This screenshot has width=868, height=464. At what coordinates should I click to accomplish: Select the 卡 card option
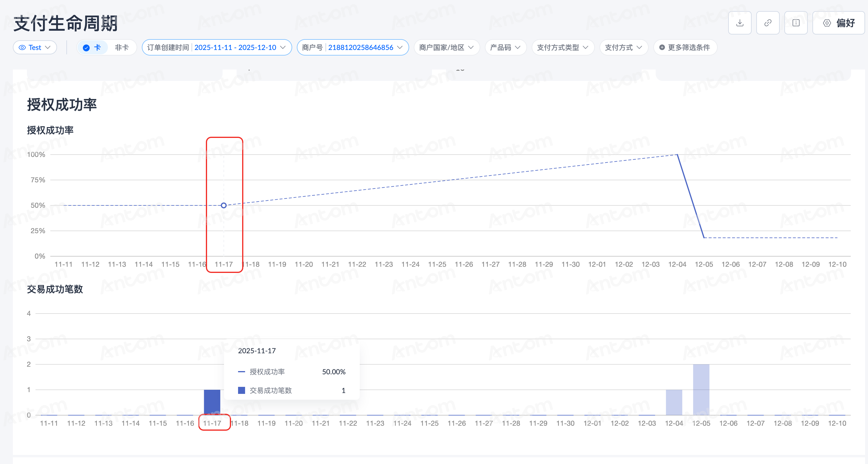92,47
